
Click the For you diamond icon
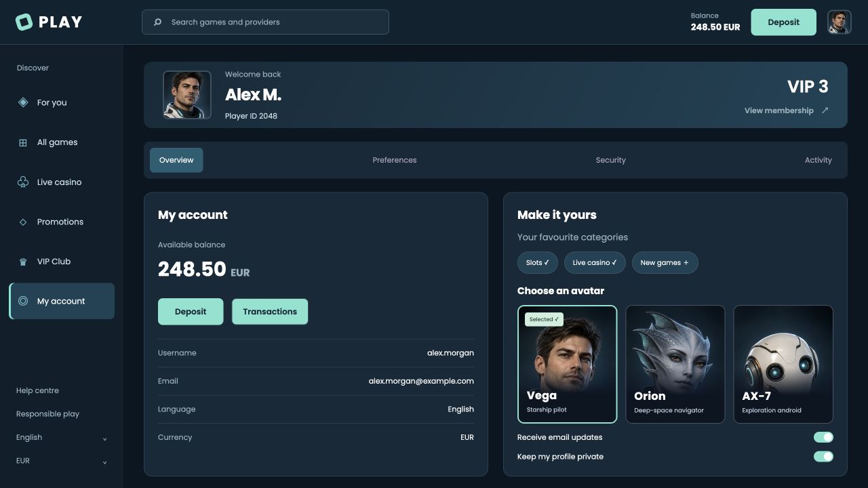23,102
